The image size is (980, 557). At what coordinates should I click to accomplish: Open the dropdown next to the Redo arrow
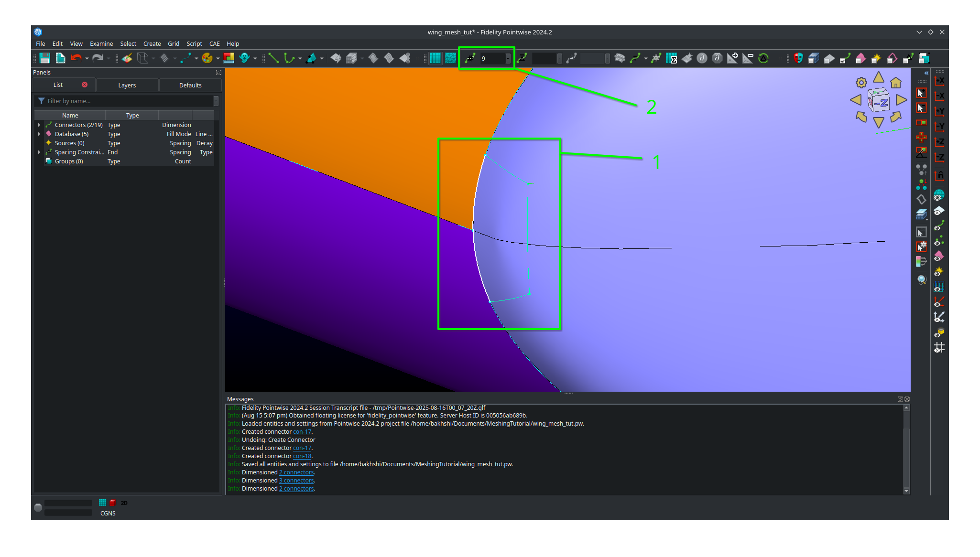[109, 59]
